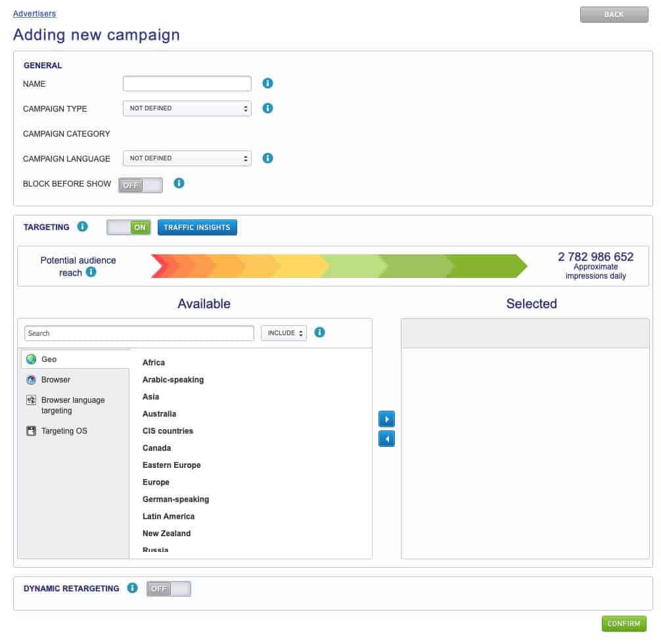
Task: Change the INCLUDE dropdown selection
Action: [283, 333]
